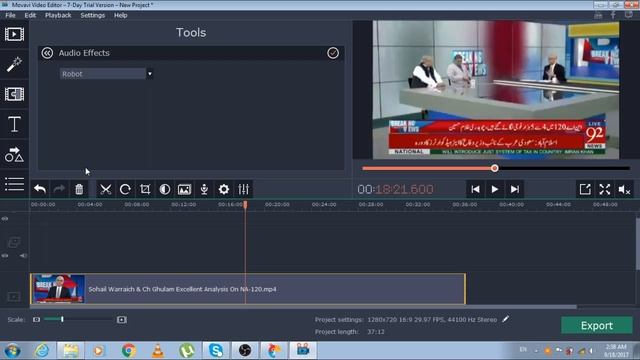This screenshot has height=360, width=640.
Task: Skip to next frame
Action: click(515, 189)
